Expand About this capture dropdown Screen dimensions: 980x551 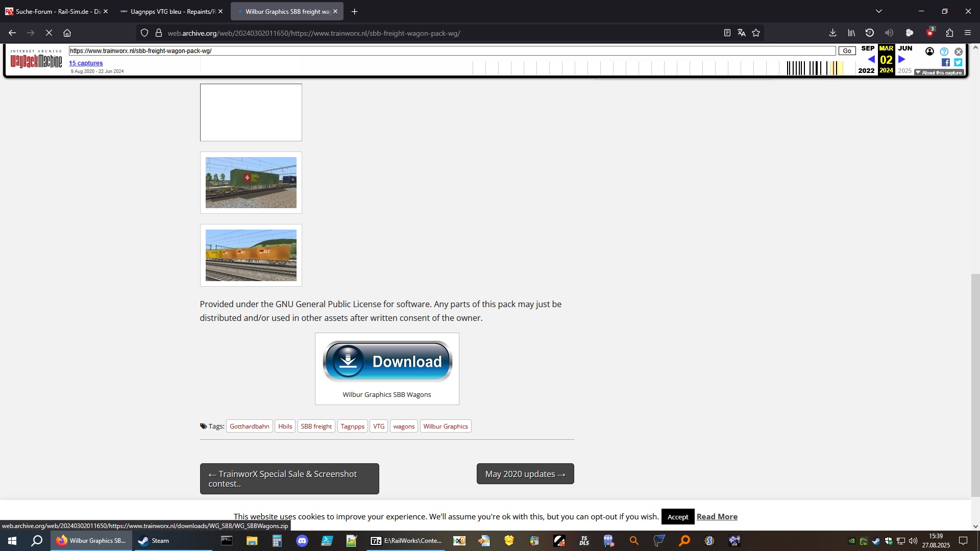point(939,72)
